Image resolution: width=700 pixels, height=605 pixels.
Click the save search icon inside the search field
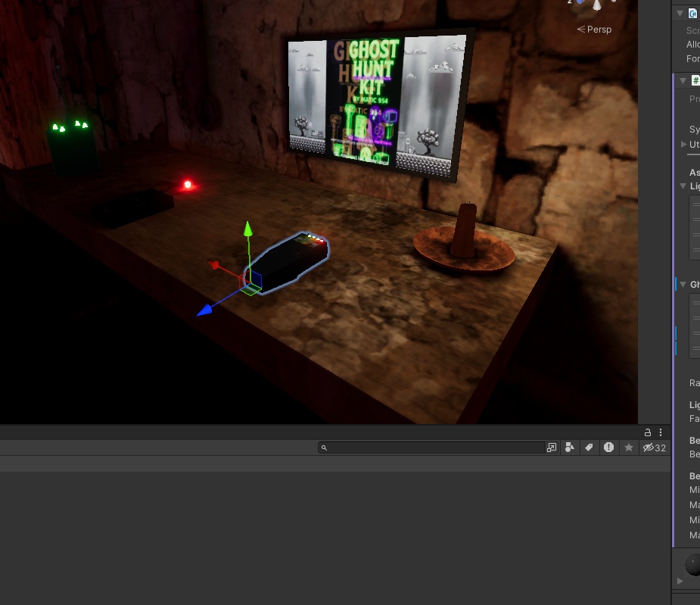550,447
